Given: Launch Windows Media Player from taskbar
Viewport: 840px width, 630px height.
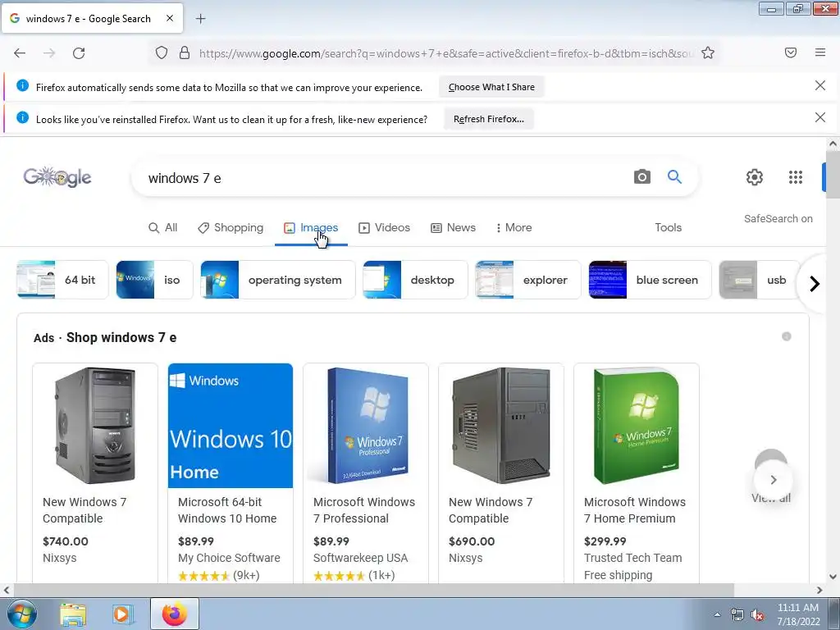Looking at the screenshot, I should [x=122, y=614].
